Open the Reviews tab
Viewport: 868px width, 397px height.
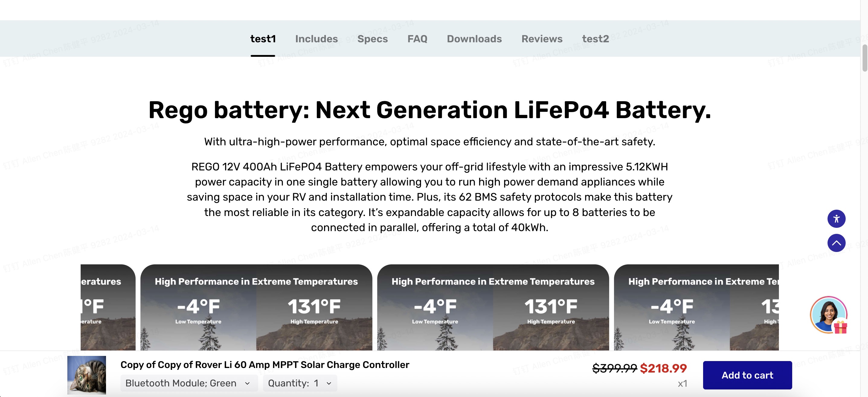click(542, 39)
